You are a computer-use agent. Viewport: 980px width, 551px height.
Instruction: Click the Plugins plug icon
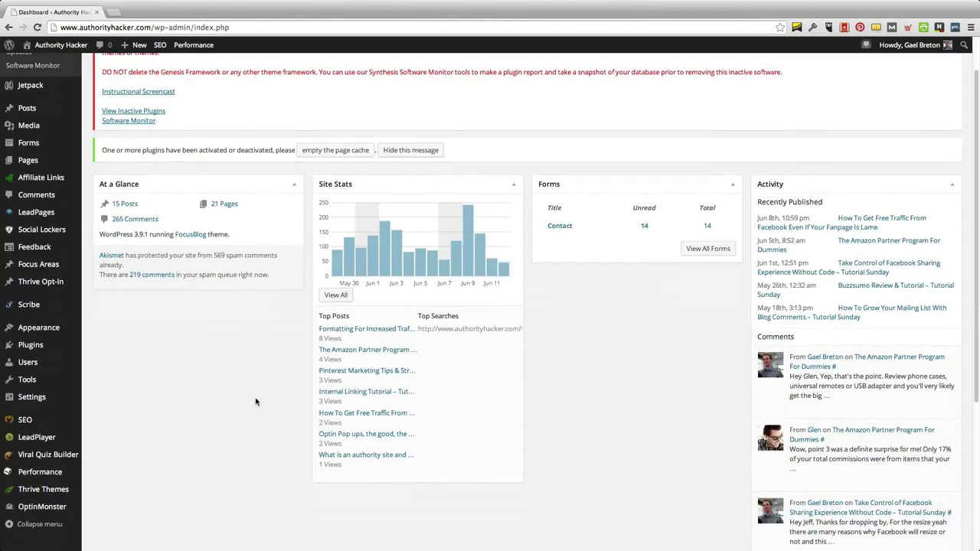[x=9, y=345]
